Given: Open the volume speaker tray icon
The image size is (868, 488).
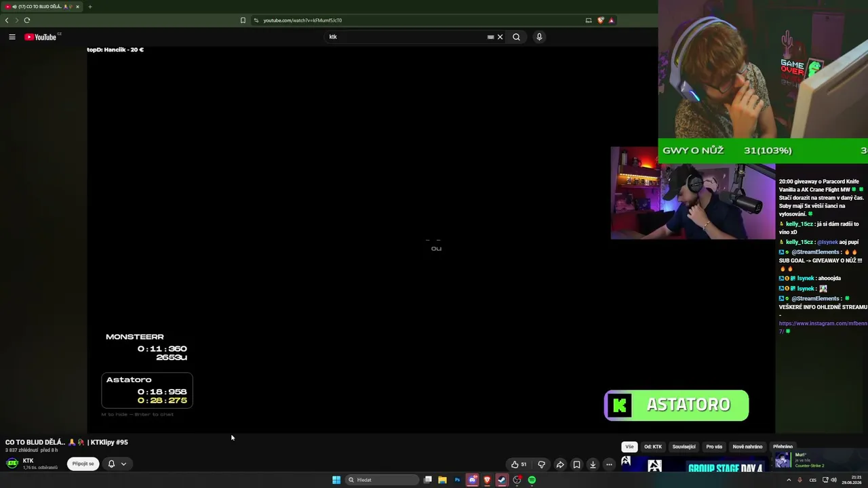Looking at the screenshot, I should point(833,480).
